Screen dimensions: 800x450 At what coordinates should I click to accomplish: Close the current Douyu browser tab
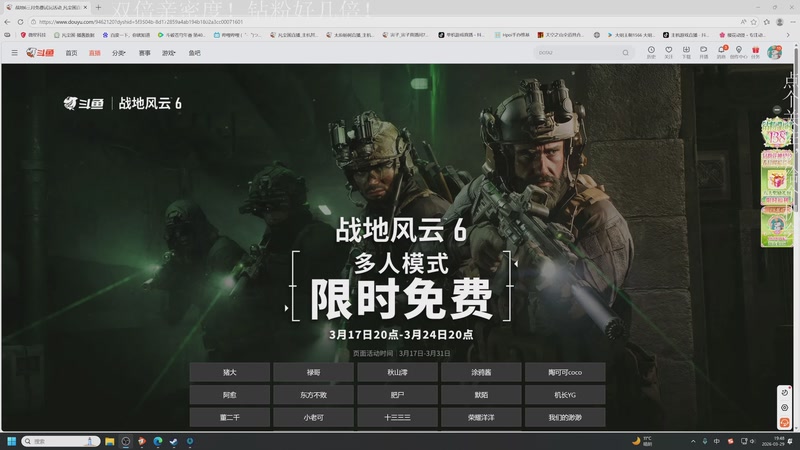[85, 8]
